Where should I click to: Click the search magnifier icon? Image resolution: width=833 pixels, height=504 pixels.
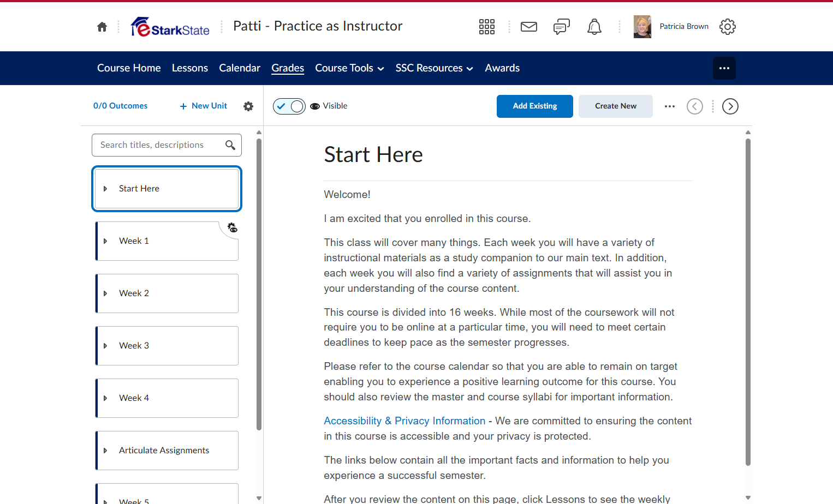[x=230, y=145]
